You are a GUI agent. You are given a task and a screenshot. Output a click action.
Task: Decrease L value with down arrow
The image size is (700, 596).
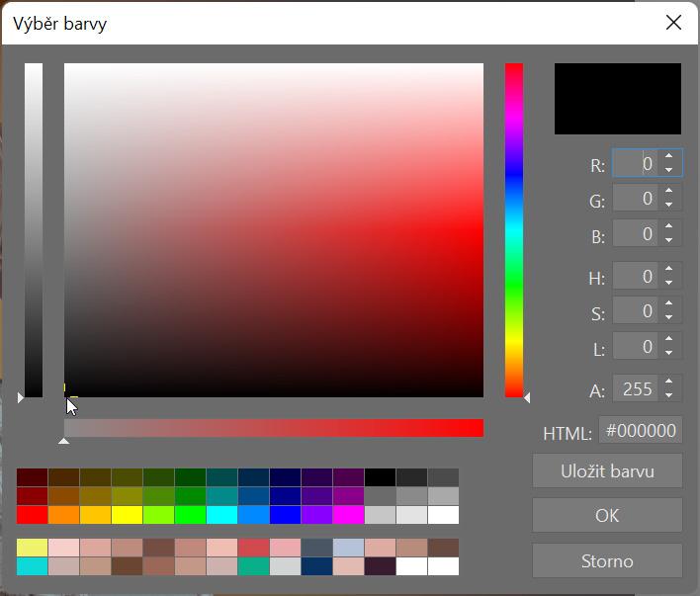(668, 352)
